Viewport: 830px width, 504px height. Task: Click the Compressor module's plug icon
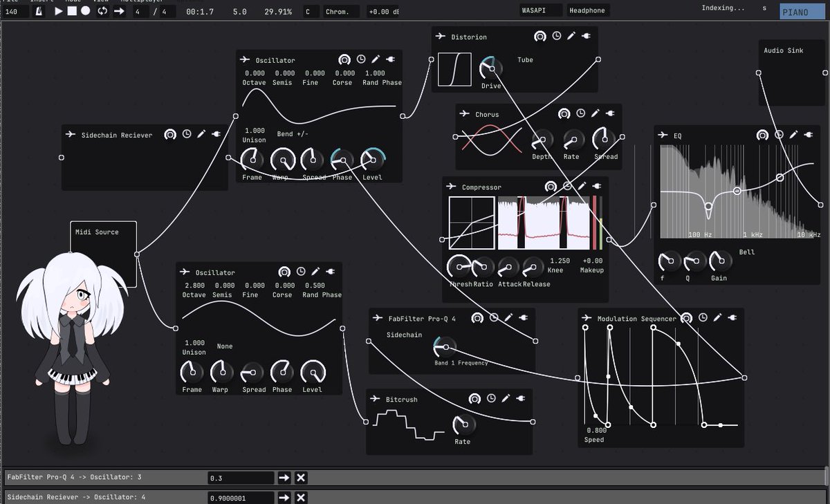[x=598, y=187]
